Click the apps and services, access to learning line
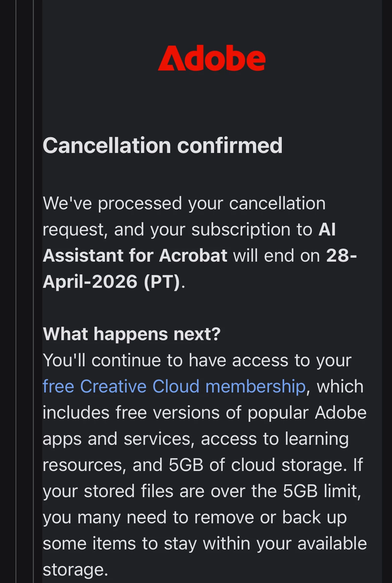This screenshot has width=392, height=583. pyautogui.click(x=196, y=439)
